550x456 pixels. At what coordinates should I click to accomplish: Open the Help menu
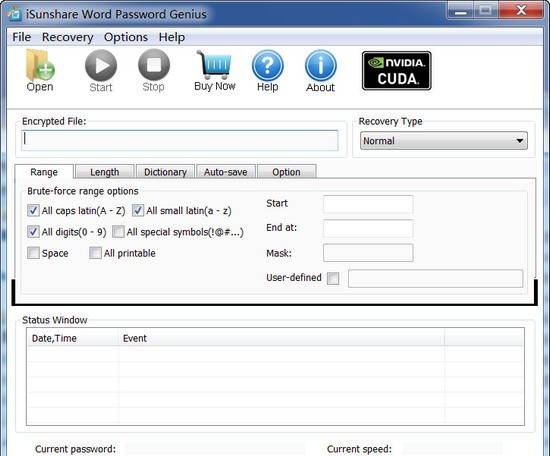(x=172, y=37)
